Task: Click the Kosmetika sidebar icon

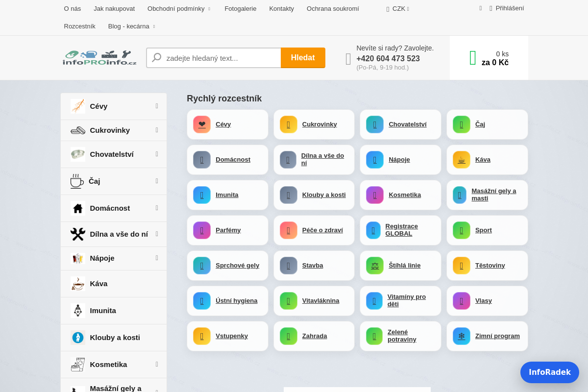Action: 78,365
